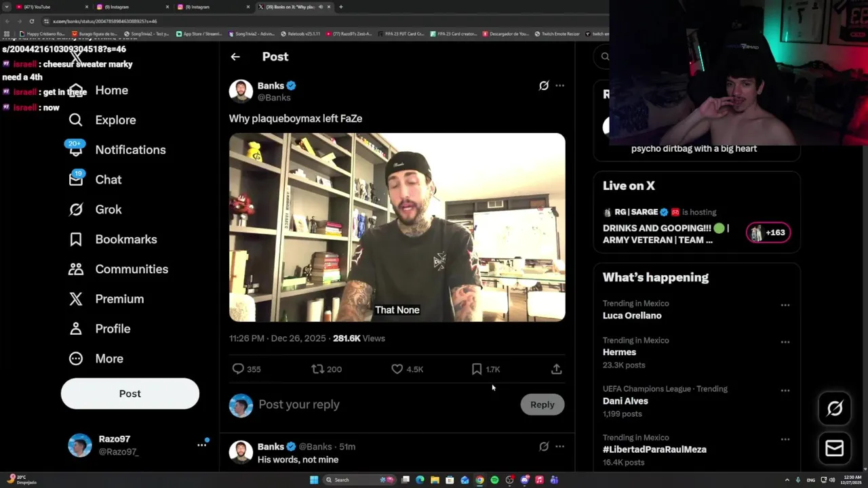The image size is (868, 488).
Task: Like the post with 4.5K likes
Action: pyautogui.click(x=397, y=369)
